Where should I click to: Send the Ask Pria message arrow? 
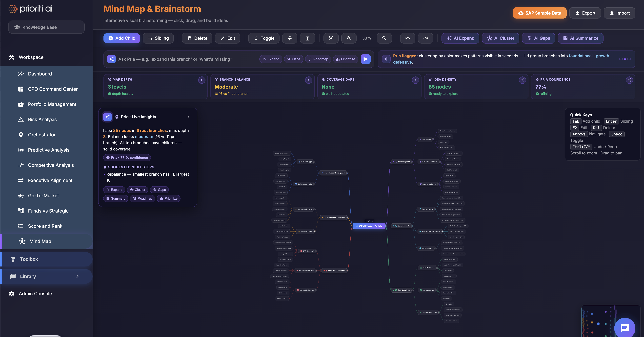366,59
